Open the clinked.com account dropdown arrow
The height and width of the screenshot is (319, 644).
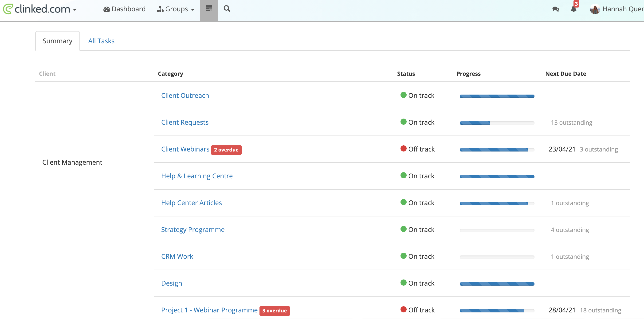[75, 10]
